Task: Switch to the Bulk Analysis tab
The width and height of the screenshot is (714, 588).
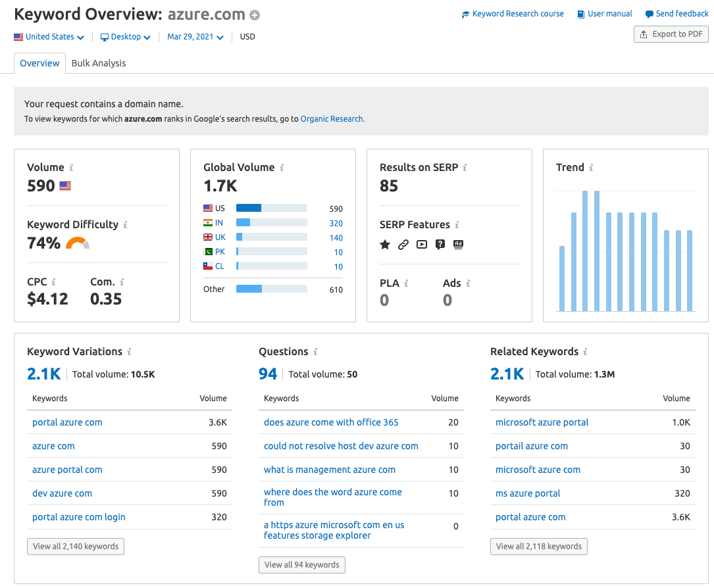Action: pos(98,63)
